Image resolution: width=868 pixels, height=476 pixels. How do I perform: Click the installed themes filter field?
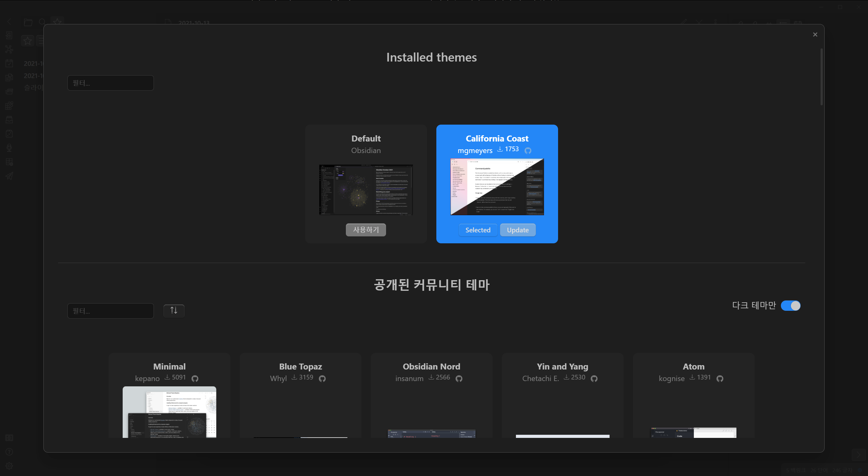click(x=110, y=83)
